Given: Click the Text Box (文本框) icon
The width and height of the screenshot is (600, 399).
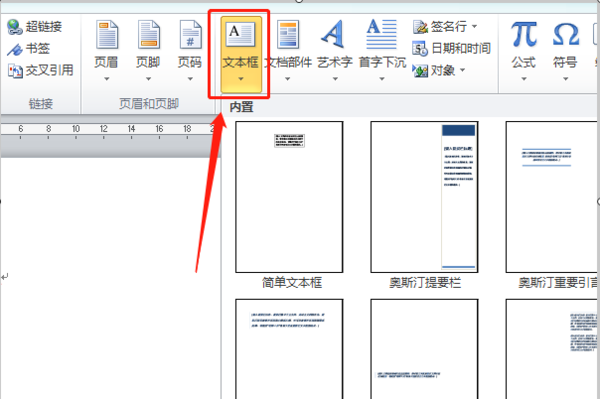Looking at the screenshot, I should point(241,34).
